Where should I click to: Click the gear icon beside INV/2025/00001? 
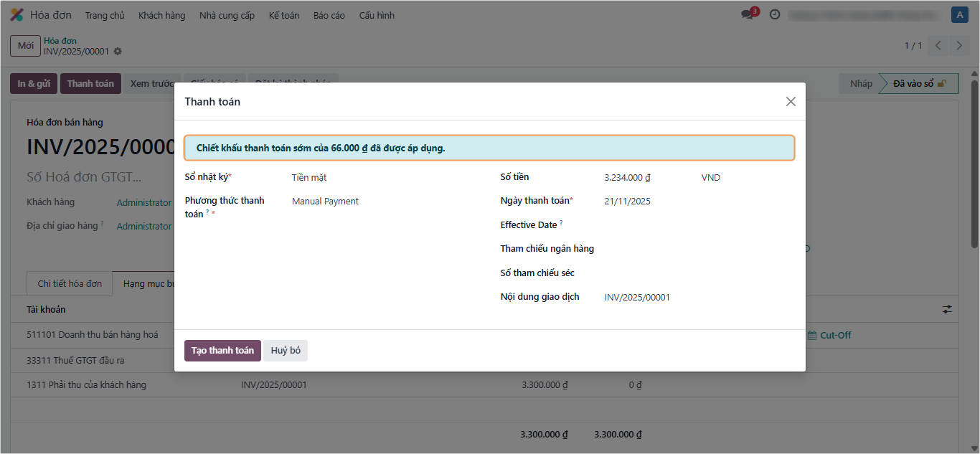tap(118, 52)
